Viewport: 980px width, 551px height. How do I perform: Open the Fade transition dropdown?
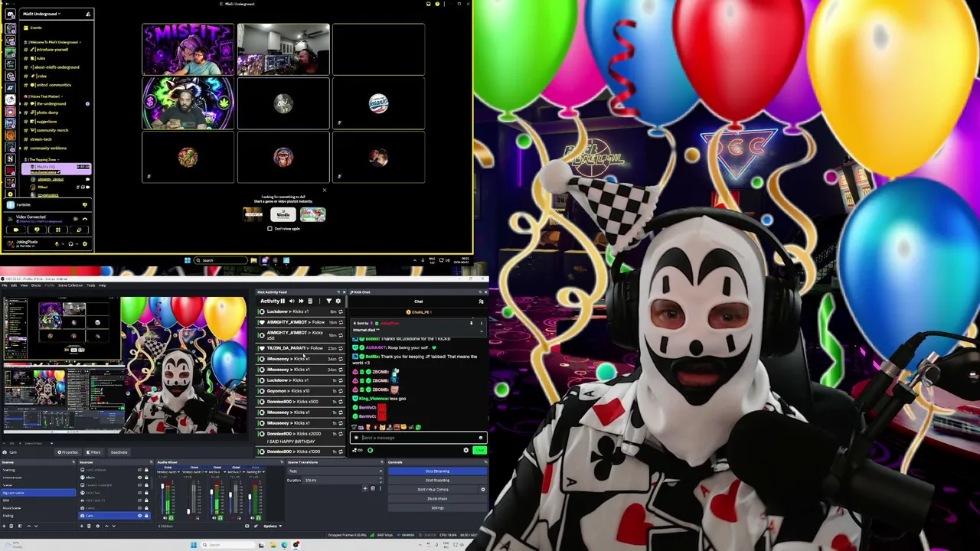coord(335,471)
